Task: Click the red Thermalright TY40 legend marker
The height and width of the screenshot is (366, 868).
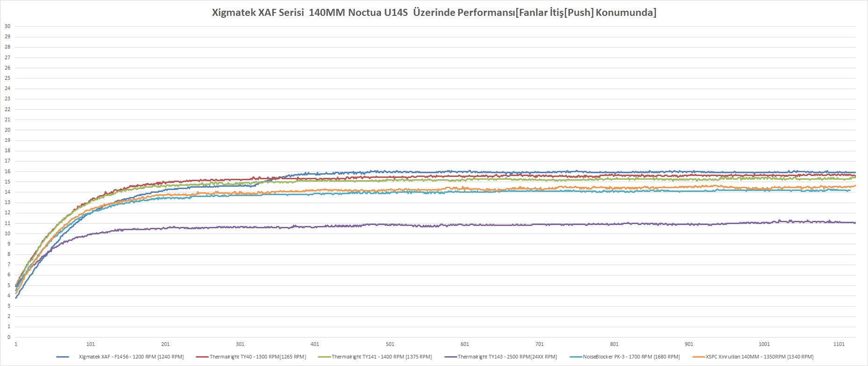Action: [202, 357]
